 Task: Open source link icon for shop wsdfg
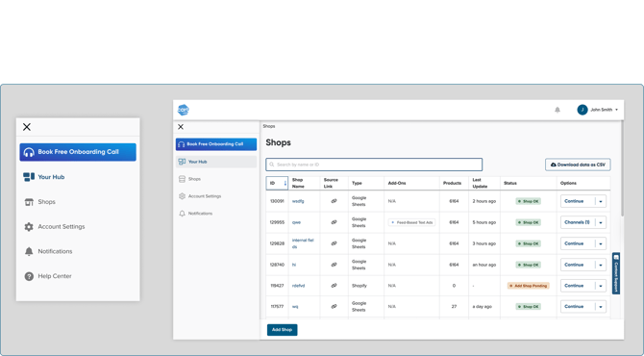tap(334, 201)
